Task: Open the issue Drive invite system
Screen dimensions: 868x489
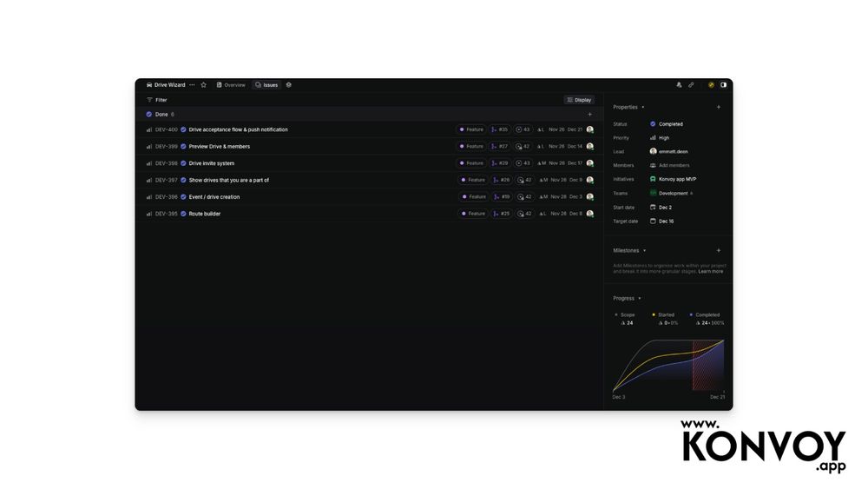Action: coord(212,163)
